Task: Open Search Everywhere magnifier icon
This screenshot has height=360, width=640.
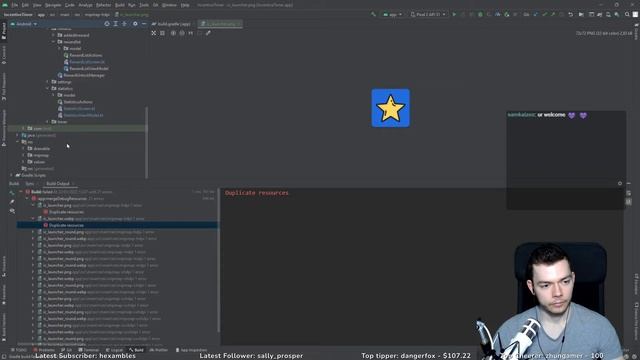Action: tap(627, 14)
